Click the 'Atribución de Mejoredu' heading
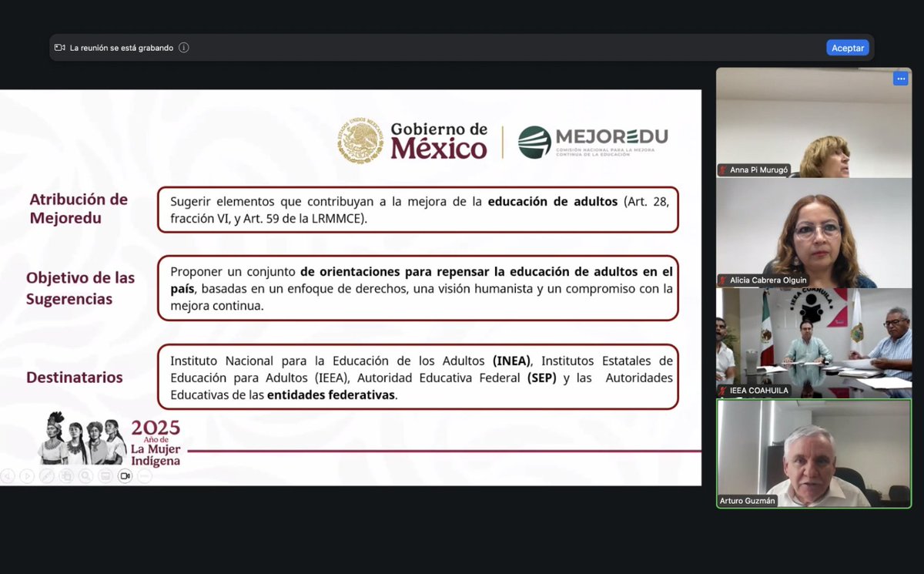Screen dimensions: 924x574 (79, 209)
